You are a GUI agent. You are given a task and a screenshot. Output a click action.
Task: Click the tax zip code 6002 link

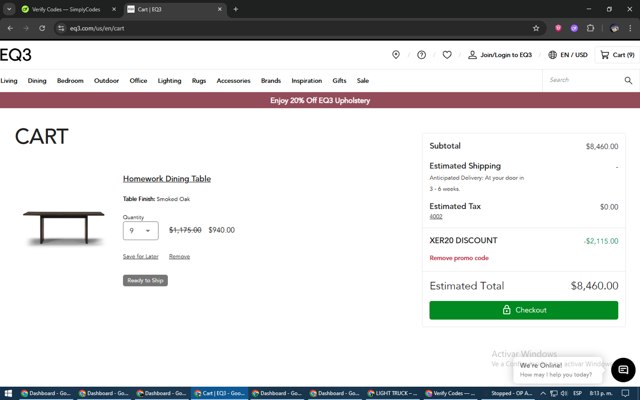pyautogui.click(x=436, y=217)
